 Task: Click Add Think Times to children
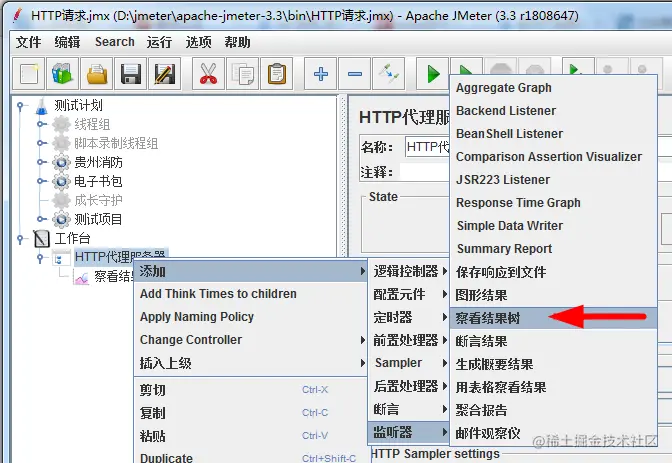[x=251, y=294]
